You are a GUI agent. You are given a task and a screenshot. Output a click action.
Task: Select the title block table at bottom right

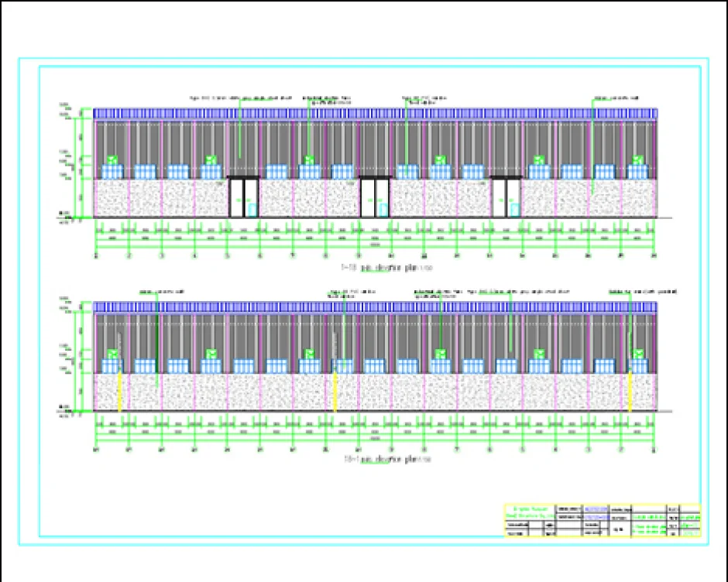(x=602, y=520)
